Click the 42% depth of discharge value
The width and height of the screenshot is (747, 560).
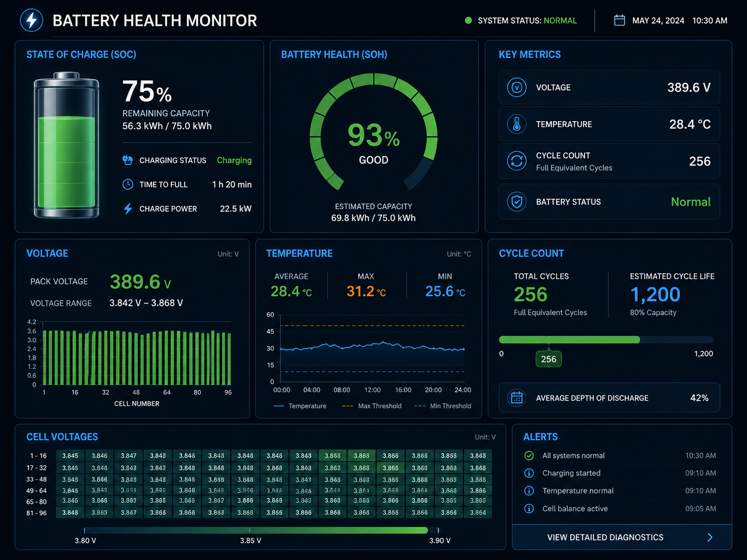[x=700, y=398]
